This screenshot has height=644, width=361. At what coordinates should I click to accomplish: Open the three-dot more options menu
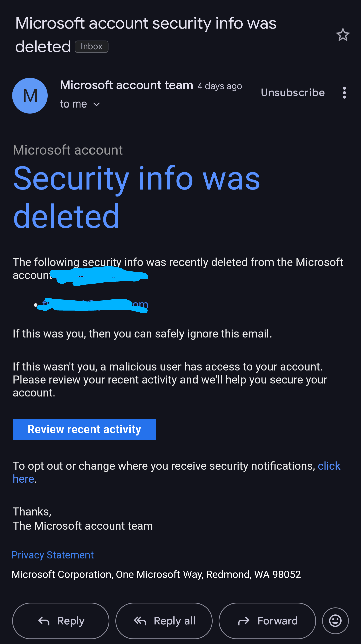[x=344, y=93]
